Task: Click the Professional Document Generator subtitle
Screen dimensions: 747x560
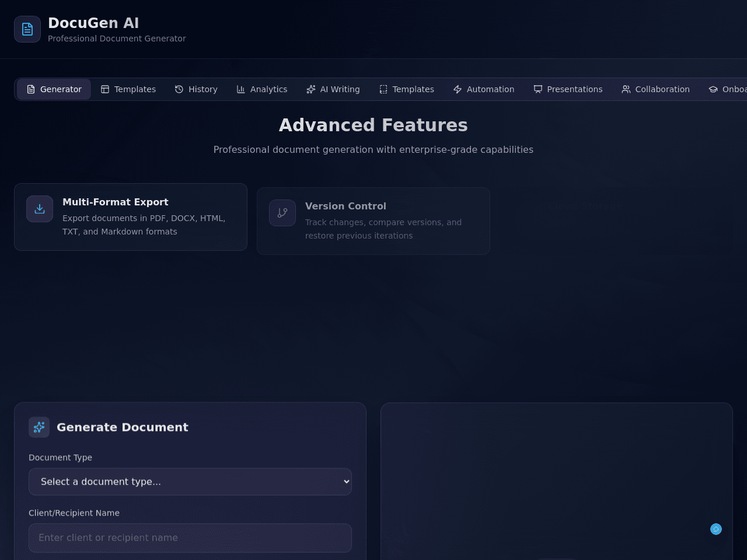Action: (117, 38)
